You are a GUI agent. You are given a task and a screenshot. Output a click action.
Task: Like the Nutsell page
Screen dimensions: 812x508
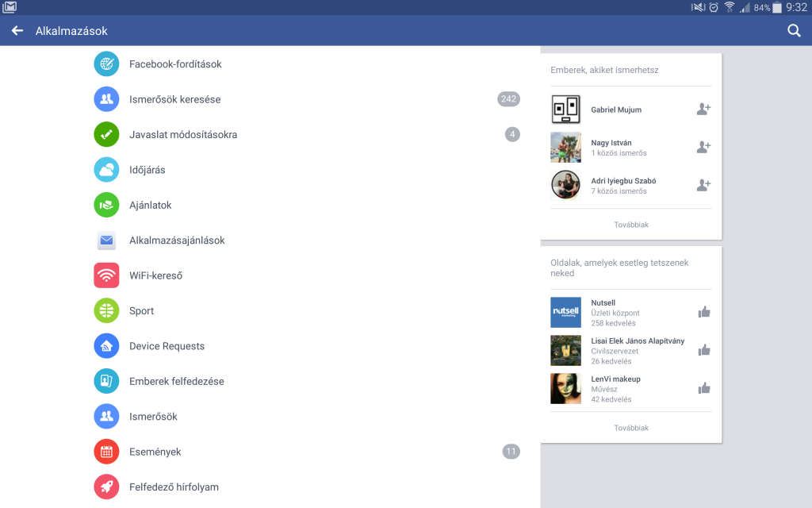[703, 312]
